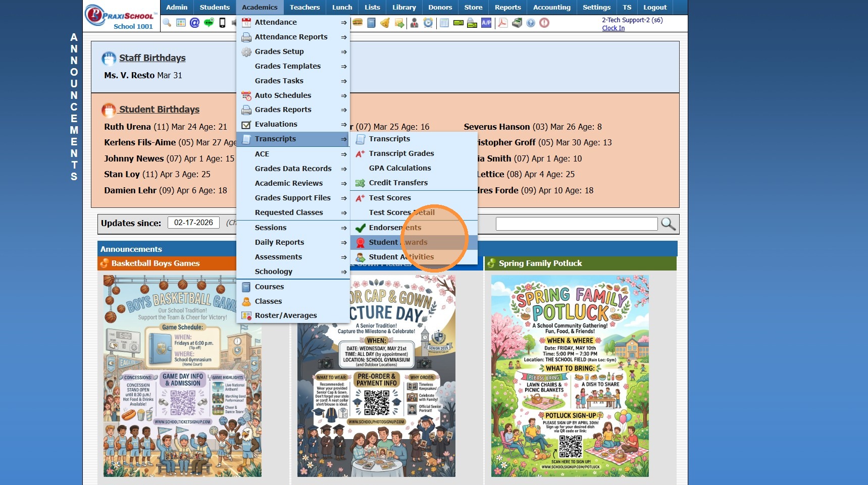Screen dimensions: 868x485
Task: Click the printer with green check icon
Action: coord(472,23)
